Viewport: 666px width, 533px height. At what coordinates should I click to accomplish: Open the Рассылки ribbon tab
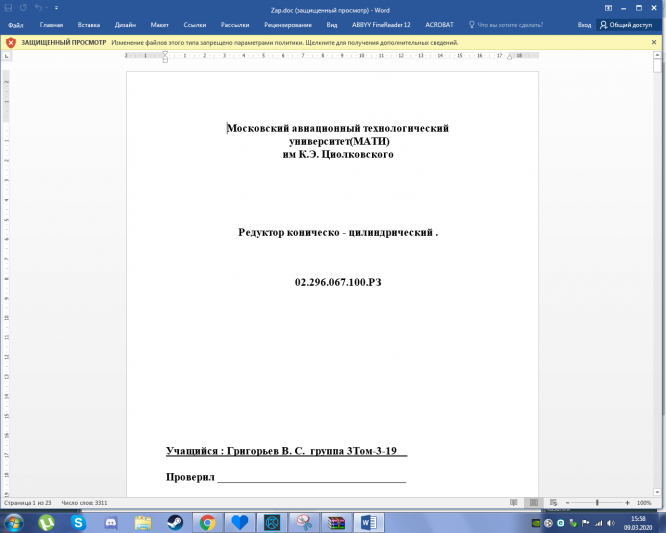click(x=235, y=25)
